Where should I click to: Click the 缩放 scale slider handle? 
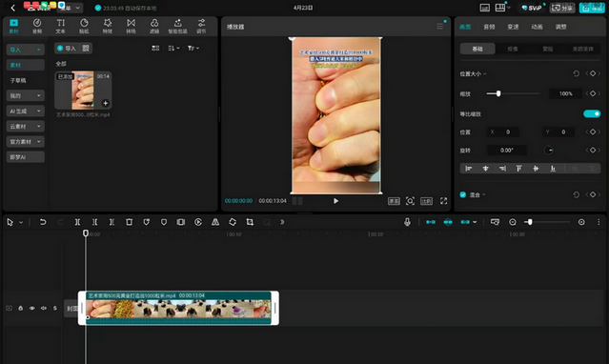click(x=498, y=93)
